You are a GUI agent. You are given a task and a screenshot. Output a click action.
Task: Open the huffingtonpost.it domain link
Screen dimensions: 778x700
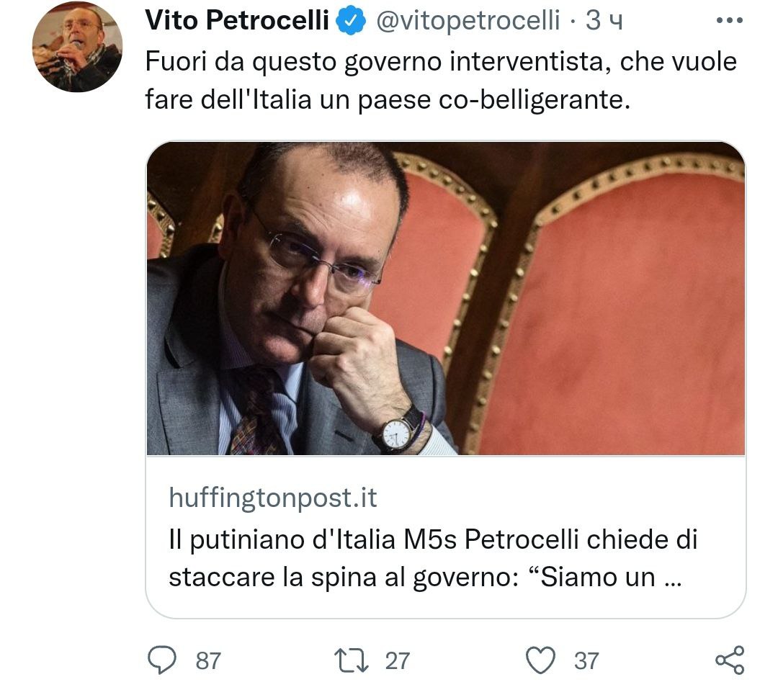tap(272, 498)
